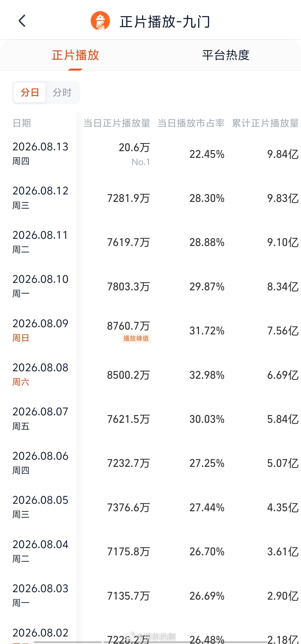
Task: Open the 2026.08.13 date row
Action: click(x=151, y=154)
